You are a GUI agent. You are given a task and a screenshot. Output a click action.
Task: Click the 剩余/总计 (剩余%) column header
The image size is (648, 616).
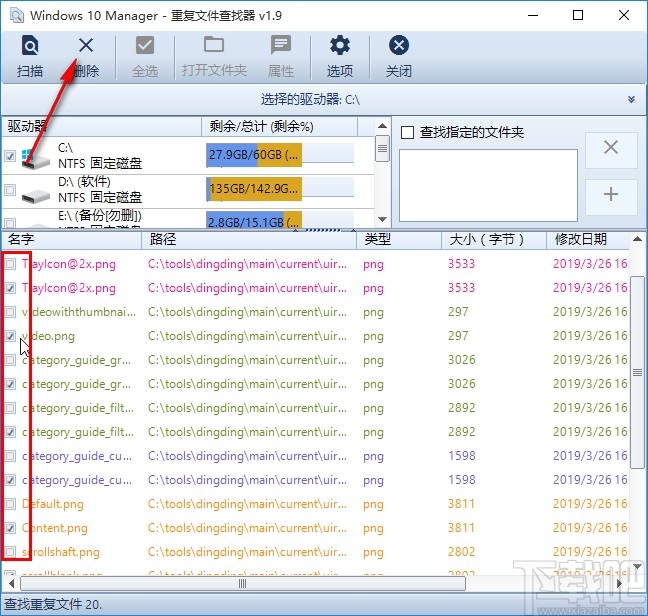(x=279, y=126)
